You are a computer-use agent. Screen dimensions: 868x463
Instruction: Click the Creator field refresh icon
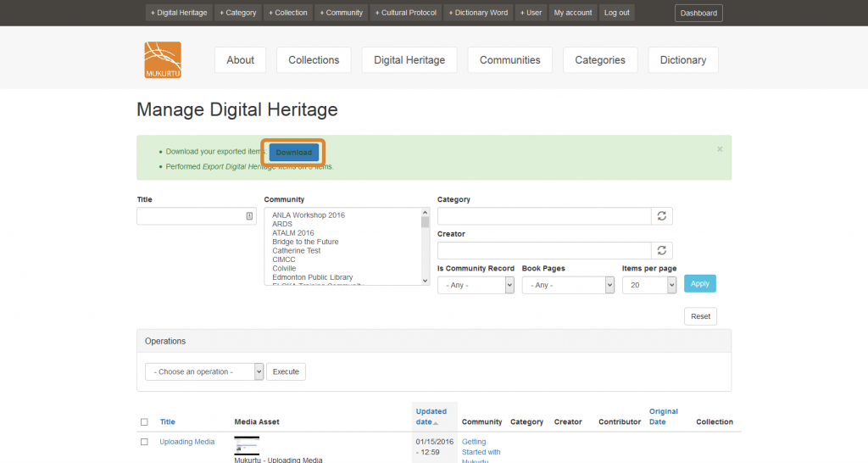661,250
